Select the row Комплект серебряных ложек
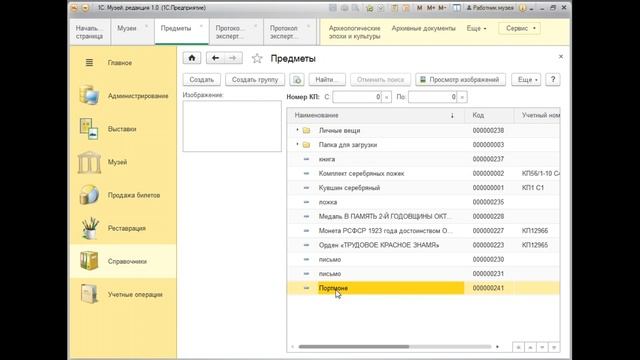The width and height of the screenshot is (640, 360). click(423, 173)
